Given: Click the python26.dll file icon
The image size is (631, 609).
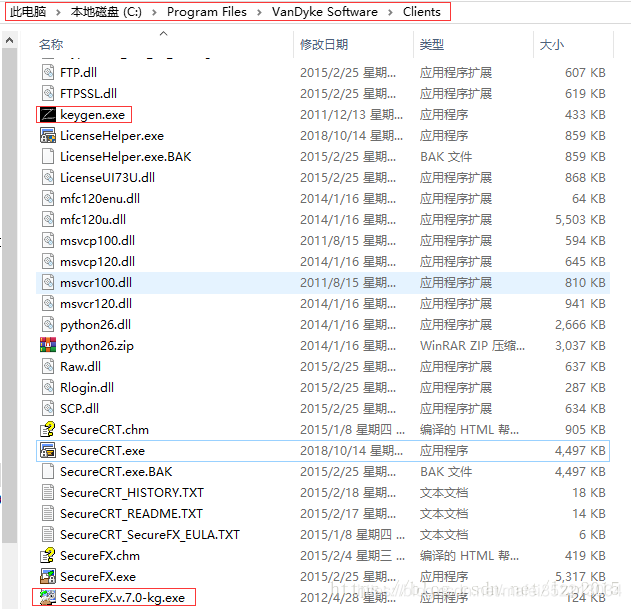Looking at the screenshot, I should [48, 324].
